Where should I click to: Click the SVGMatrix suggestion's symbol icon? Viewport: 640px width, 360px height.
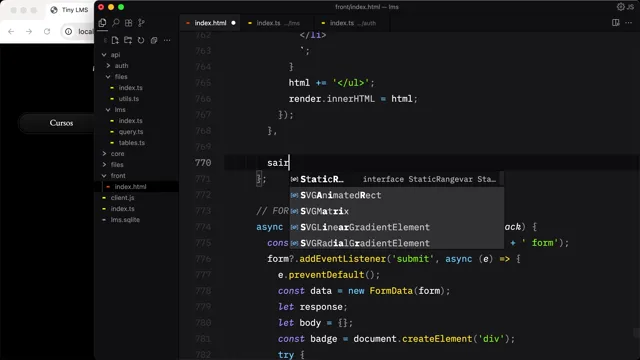click(294, 211)
